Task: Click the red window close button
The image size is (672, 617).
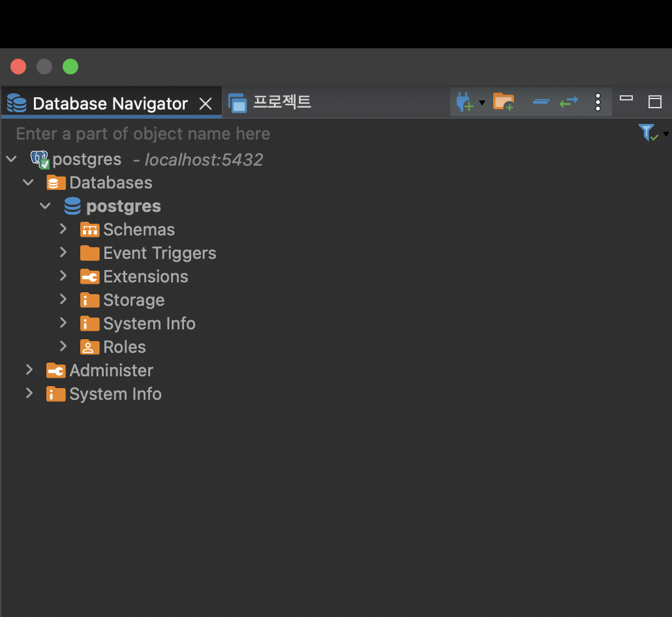Action: (x=18, y=67)
